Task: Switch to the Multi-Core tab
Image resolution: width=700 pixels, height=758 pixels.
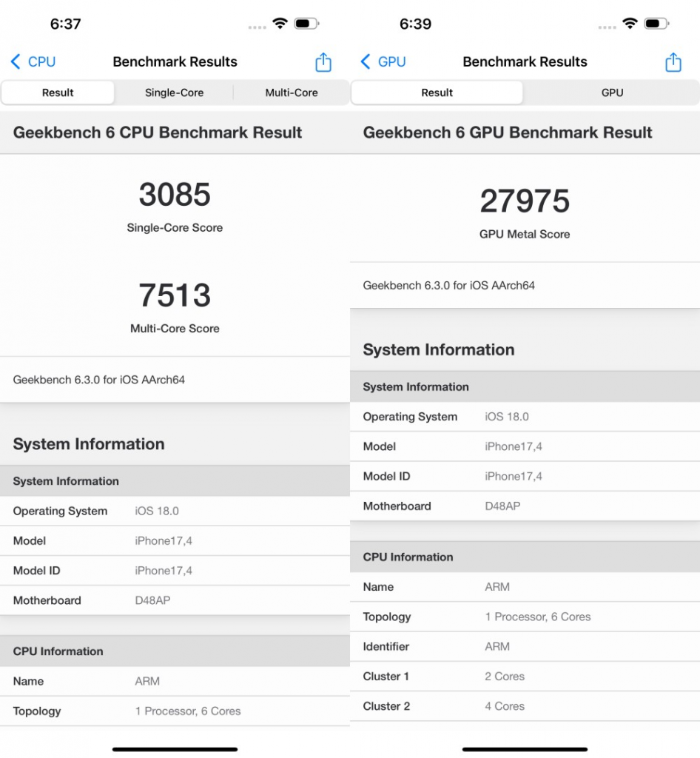Action: 292,93
